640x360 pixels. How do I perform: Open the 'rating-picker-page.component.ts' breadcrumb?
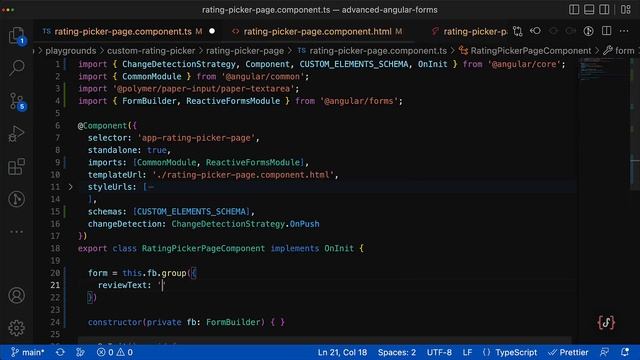click(378, 51)
